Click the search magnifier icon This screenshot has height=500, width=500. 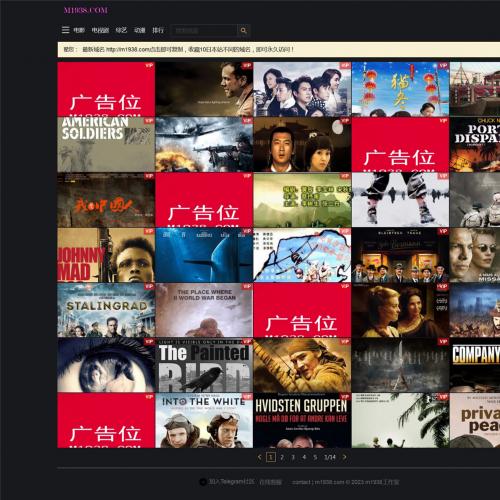tap(244, 30)
